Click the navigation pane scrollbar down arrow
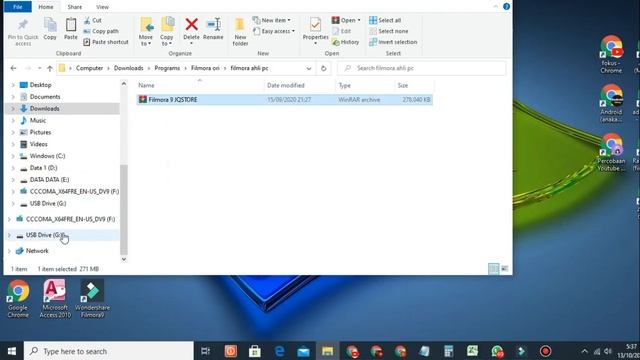Viewport: 640px width, 360px height. (x=124, y=259)
